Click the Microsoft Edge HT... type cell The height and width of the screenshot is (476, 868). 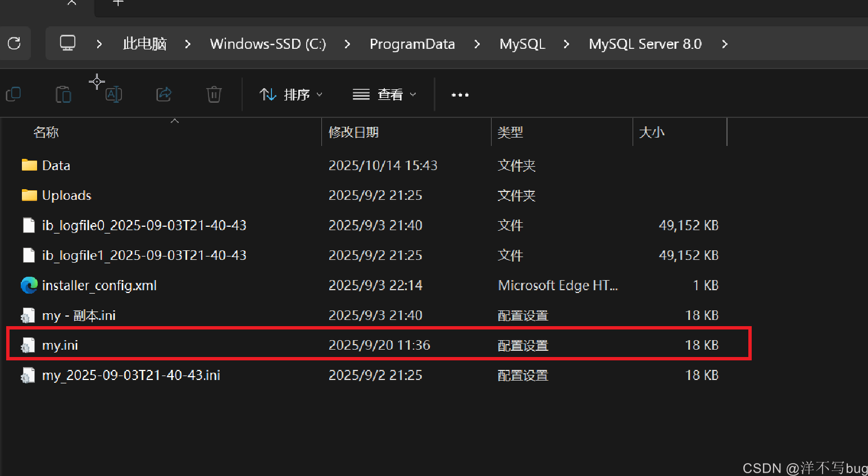click(x=558, y=285)
